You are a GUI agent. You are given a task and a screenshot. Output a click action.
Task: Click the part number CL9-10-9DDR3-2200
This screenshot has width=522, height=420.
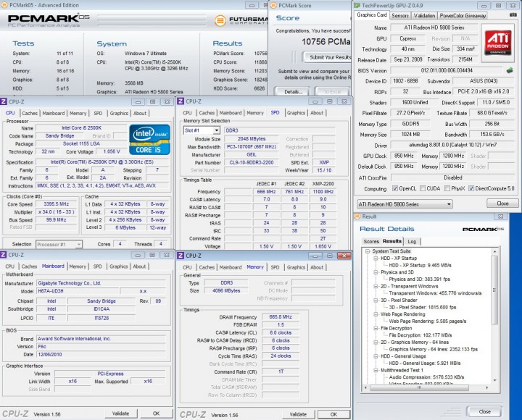pyautogui.click(x=252, y=163)
